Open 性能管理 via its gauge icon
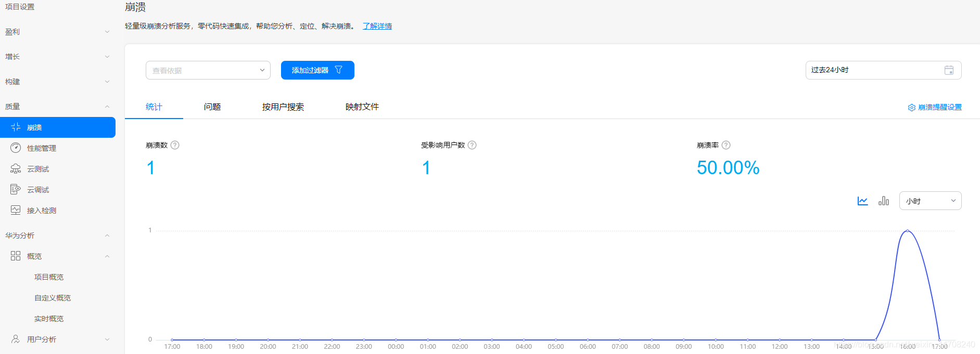The width and height of the screenshot is (980, 354). [16, 148]
